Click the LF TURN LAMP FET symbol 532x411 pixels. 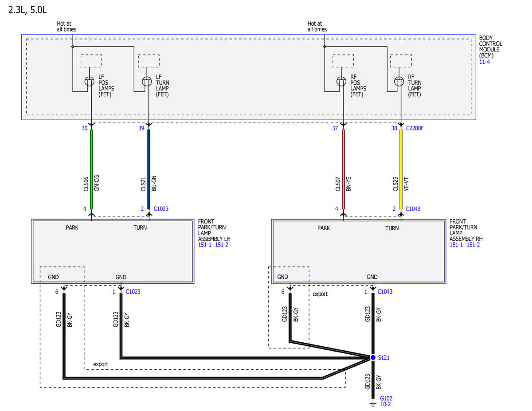point(147,82)
